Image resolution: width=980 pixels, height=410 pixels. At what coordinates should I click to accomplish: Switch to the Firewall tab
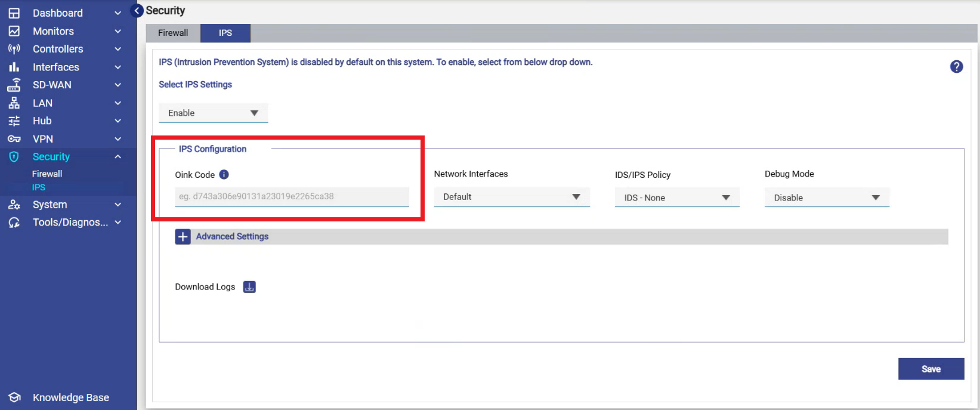point(173,33)
